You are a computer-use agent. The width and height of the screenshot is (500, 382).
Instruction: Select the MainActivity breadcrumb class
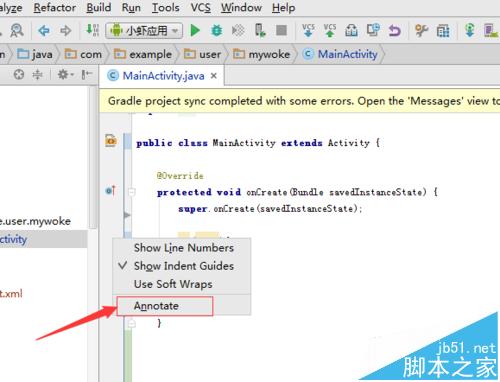click(x=340, y=54)
